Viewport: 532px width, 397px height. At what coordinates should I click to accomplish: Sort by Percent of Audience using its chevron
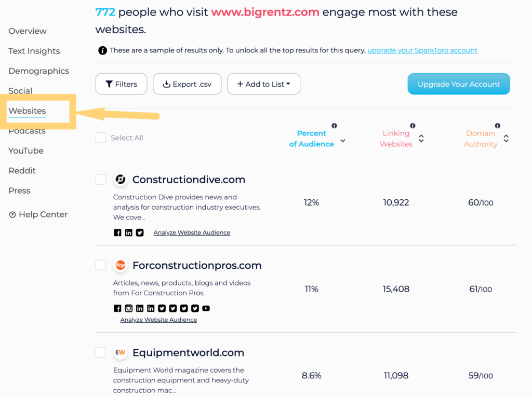[342, 140]
